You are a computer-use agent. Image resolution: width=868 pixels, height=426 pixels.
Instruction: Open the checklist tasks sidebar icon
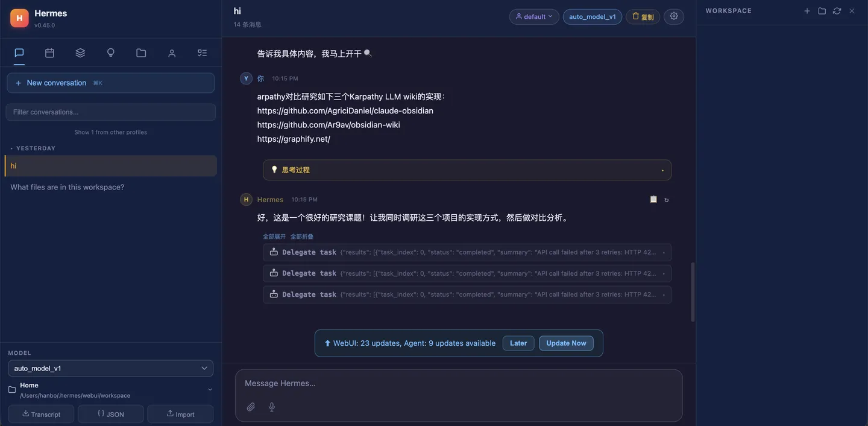click(203, 53)
